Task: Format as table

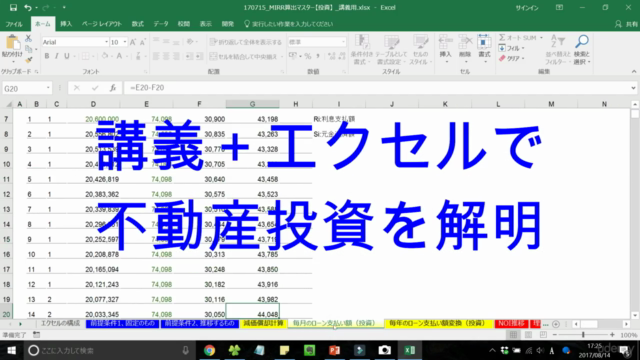Action: (x=391, y=50)
